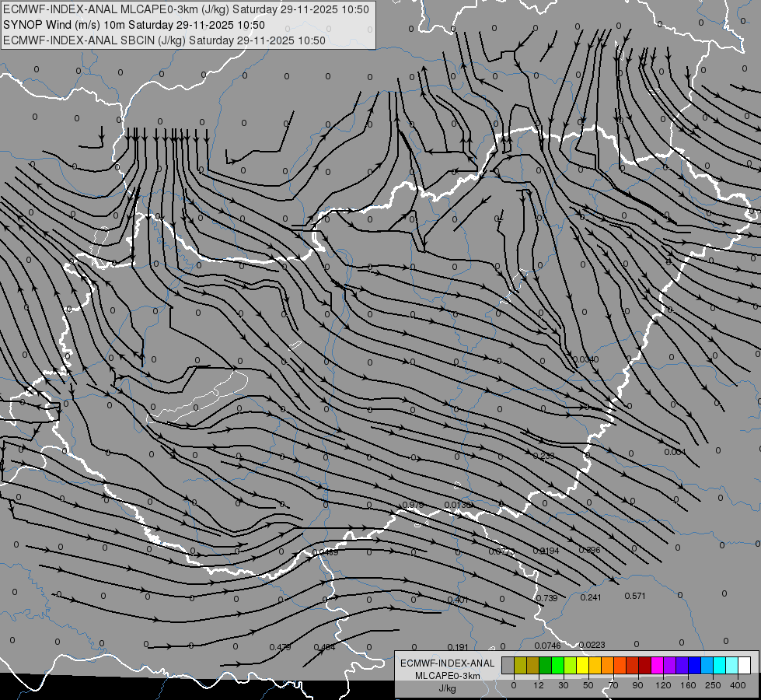Click the legend label 'MLCAPE0-3km'
The image size is (761, 700).
[448, 676]
